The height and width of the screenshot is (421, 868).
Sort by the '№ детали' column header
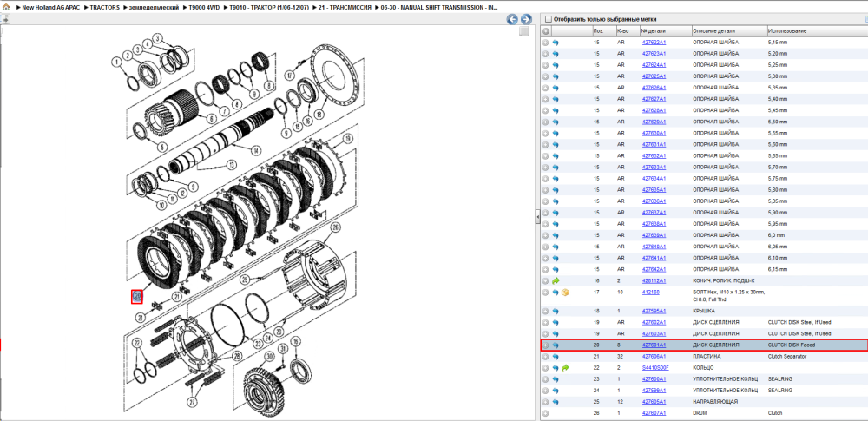tap(666, 31)
